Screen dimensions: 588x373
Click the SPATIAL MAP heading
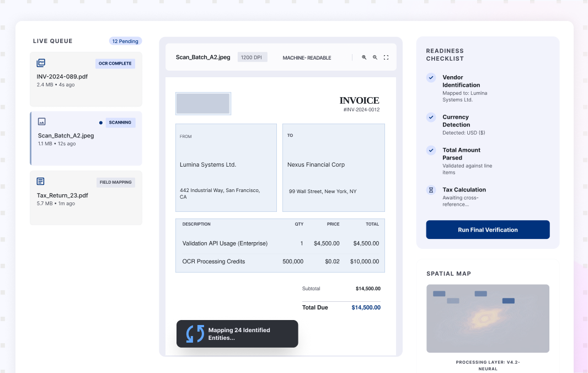click(x=448, y=274)
